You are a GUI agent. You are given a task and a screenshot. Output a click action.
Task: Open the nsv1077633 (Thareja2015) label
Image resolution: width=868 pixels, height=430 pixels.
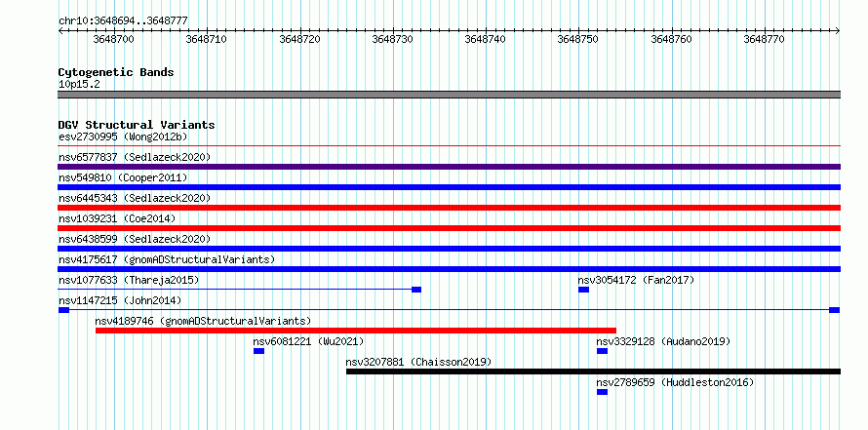pyautogui.click(x=129, y=280)
